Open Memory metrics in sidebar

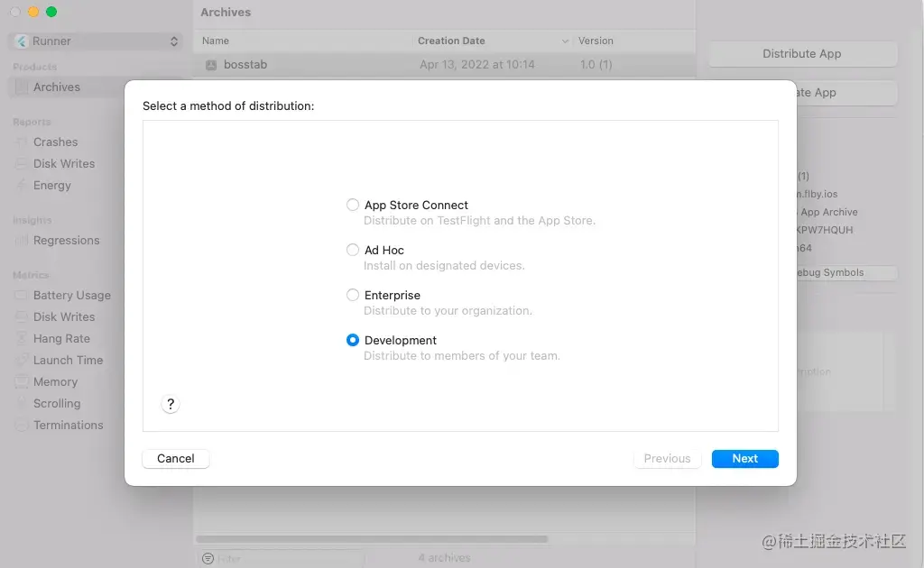pos(55,382)
